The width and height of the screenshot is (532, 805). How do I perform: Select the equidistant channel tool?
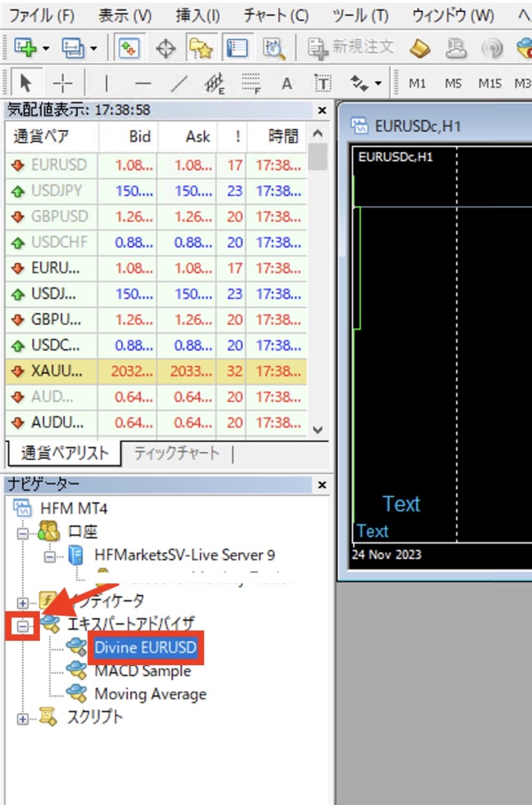[215, 83]
